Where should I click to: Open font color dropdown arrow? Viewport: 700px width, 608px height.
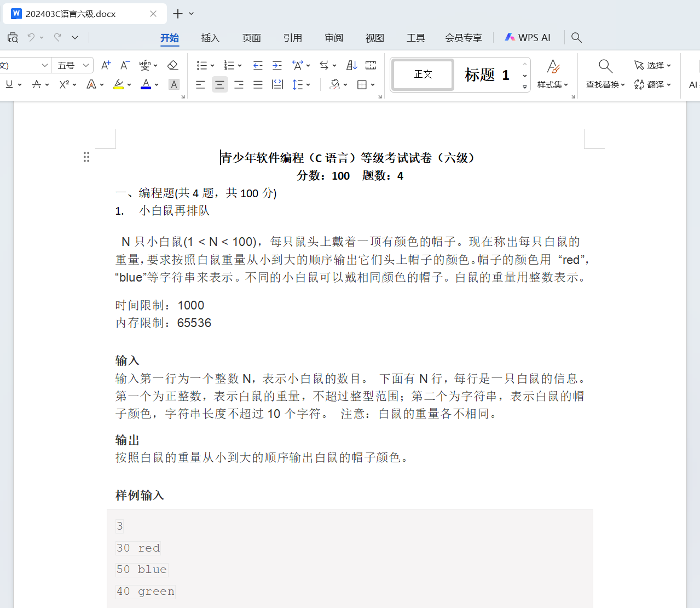pos(157,85)
